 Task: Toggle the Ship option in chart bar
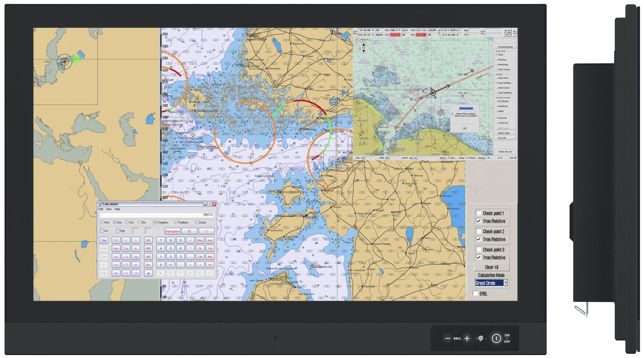[x=451, y=158]
